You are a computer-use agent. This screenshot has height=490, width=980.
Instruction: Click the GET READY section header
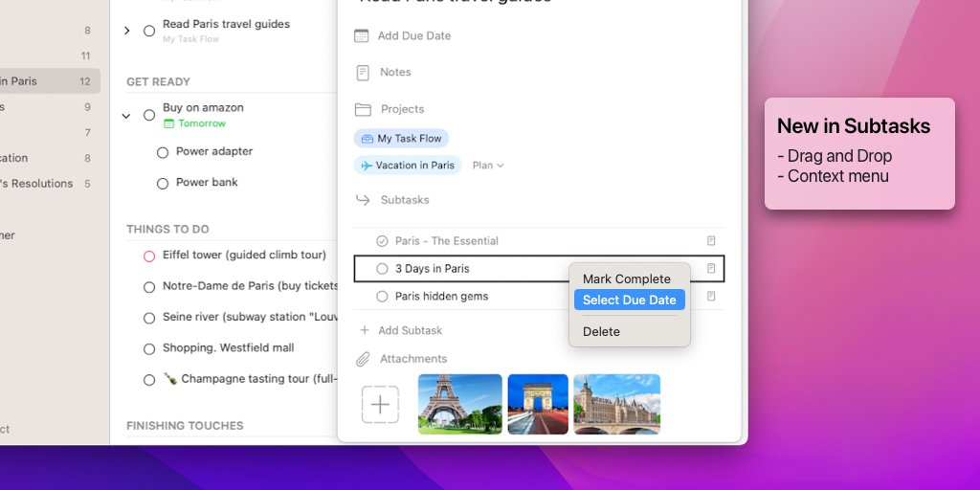158,82
